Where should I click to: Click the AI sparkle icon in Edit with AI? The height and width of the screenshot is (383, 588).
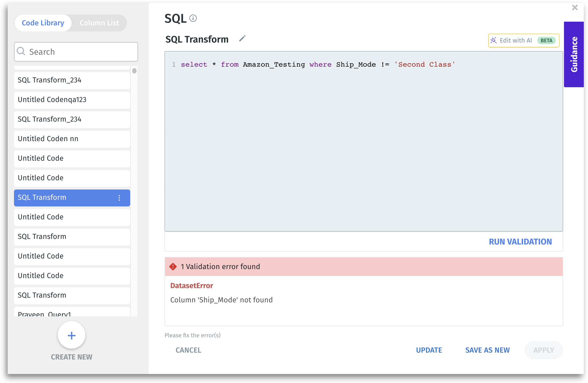(493, 40)
